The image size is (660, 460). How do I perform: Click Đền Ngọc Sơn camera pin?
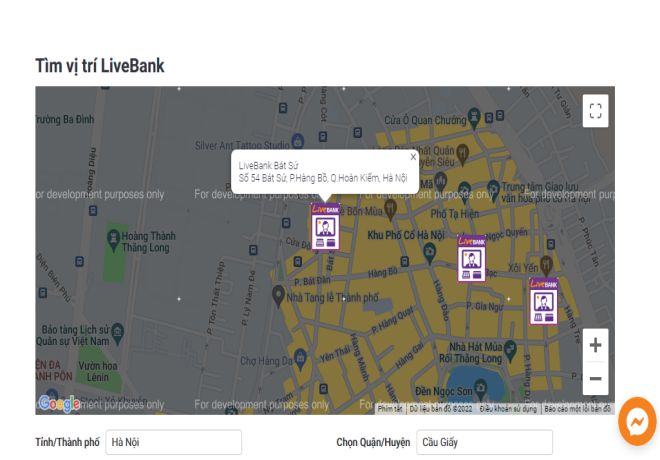480,389
